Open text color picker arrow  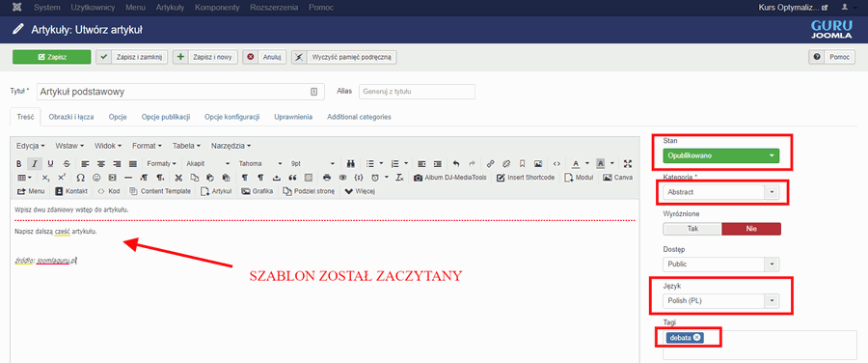[x=587, y=163]
